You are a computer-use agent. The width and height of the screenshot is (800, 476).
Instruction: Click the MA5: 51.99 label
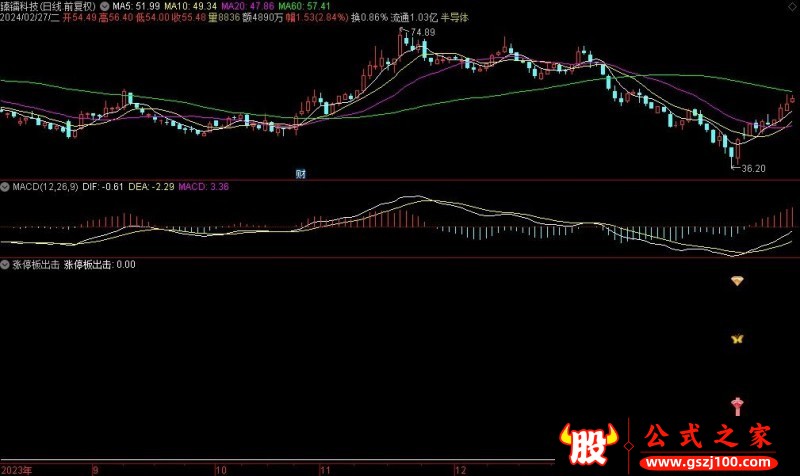[x=136, y=6]
